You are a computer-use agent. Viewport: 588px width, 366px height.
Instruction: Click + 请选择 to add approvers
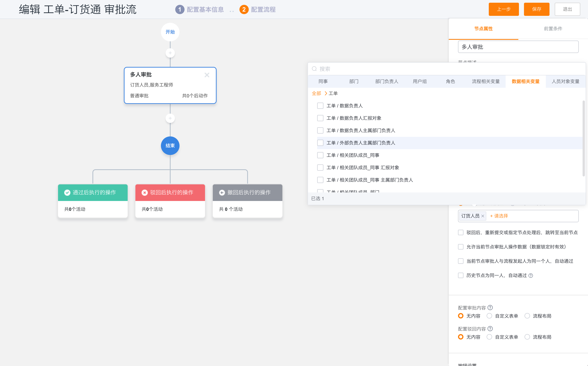[x=499, y=216]
